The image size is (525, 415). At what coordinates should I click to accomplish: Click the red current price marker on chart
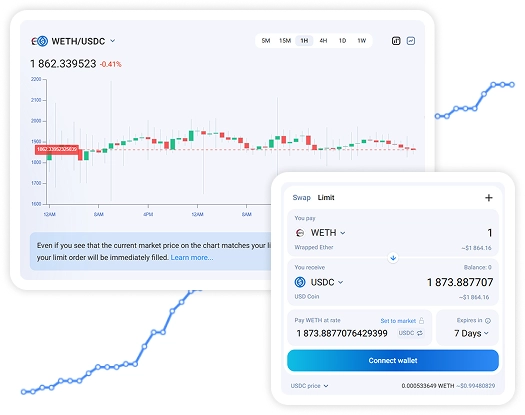tap(57, 149)
